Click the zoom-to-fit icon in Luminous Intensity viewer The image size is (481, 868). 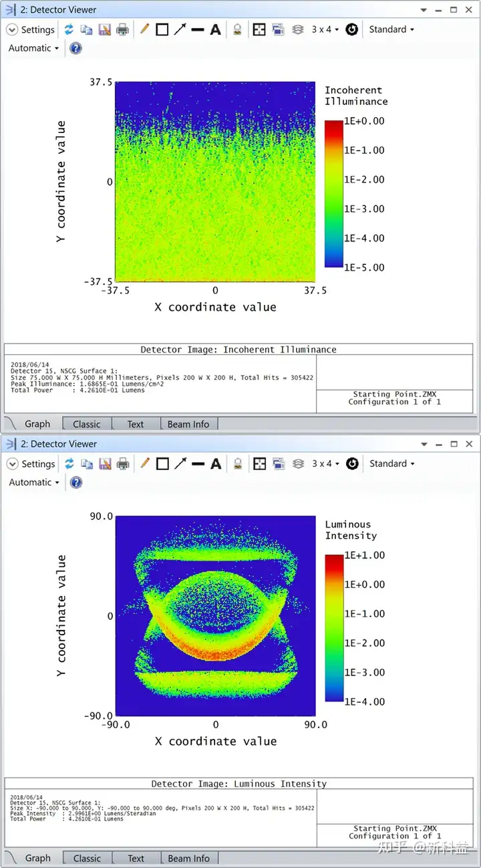click(x=259, y=463)
